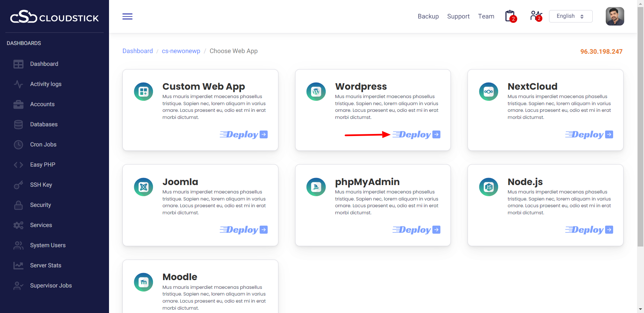The width and height of the screenshot is (644, 313).
Task: Click the page vertical scrollbar
Action: point(640,134)
